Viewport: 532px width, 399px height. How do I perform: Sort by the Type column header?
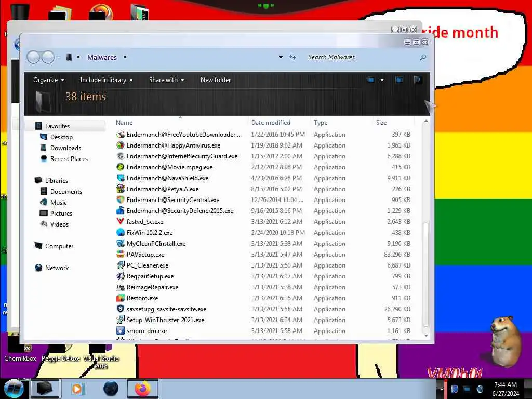[x=341, y=123]
